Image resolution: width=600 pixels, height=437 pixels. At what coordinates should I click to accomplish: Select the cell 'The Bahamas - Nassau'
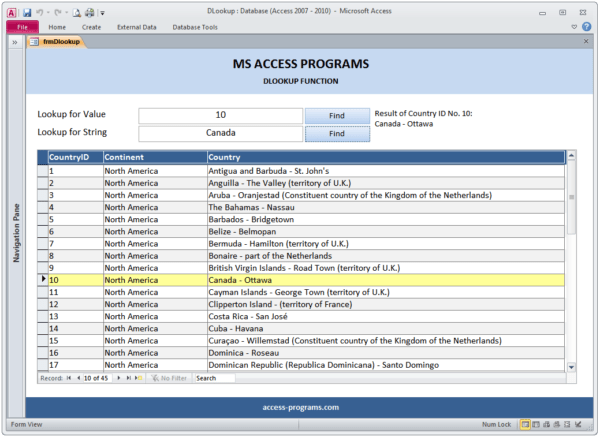coord(386,207)
